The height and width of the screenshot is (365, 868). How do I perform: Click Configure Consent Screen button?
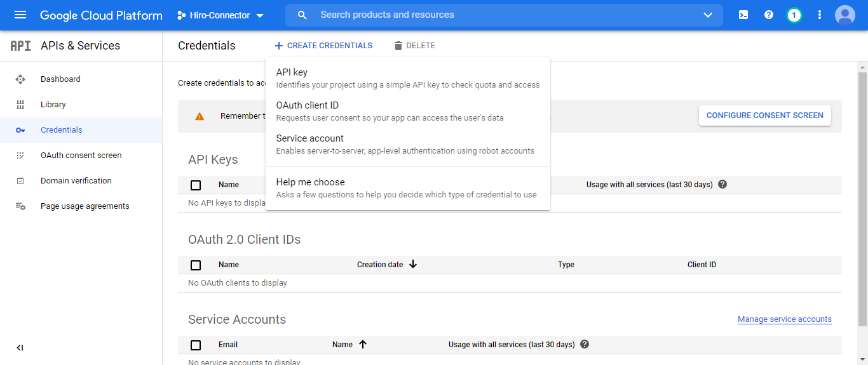click(765, 116)
